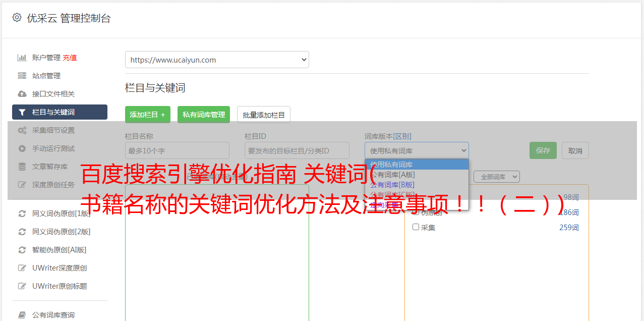Go to 接口文件相关 page

coord(53,94)
